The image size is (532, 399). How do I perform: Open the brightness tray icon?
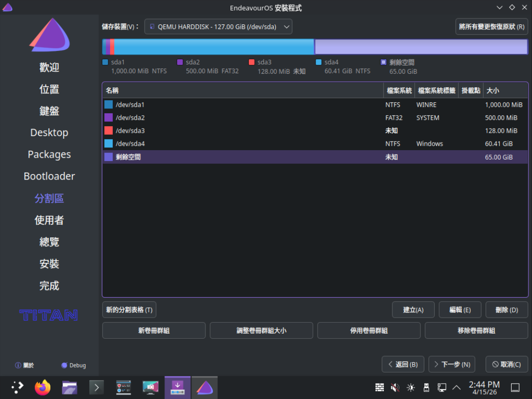[x=410, y=388]
